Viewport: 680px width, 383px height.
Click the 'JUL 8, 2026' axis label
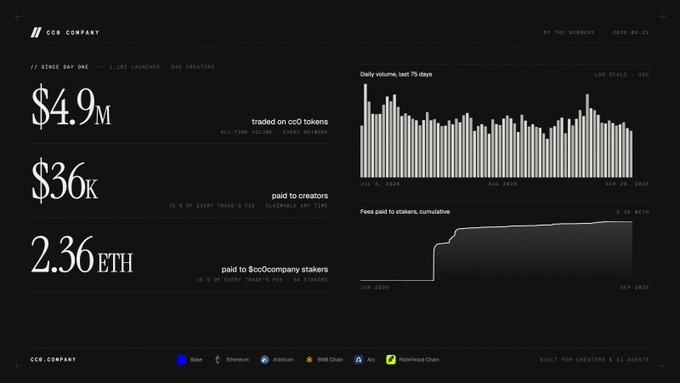[x=380, y=184]
